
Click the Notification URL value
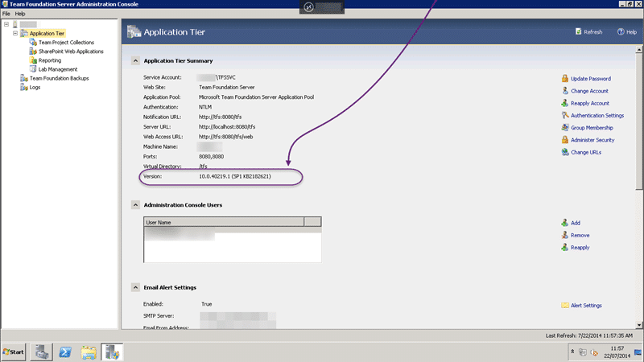pyautogui.click(x=220, y=117)
